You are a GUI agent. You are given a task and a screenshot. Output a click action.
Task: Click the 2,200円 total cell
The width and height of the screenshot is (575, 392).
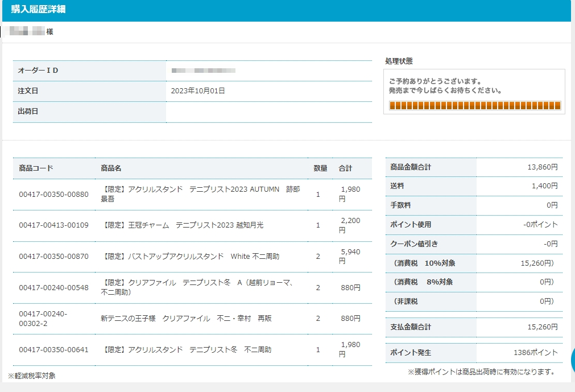point(349,225)
